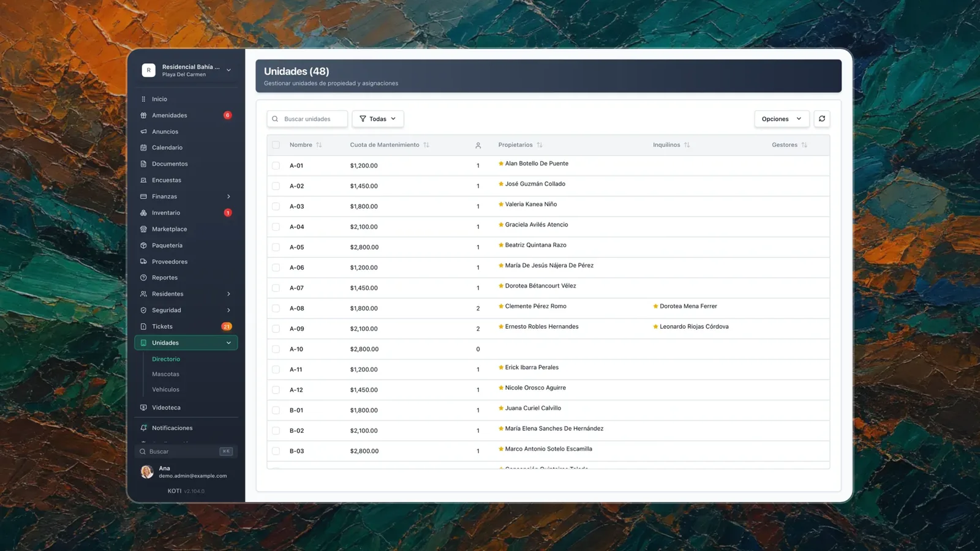Click the Inicio sidebar icon
Viewport: 980px width, 551px height.
point(143,99)
